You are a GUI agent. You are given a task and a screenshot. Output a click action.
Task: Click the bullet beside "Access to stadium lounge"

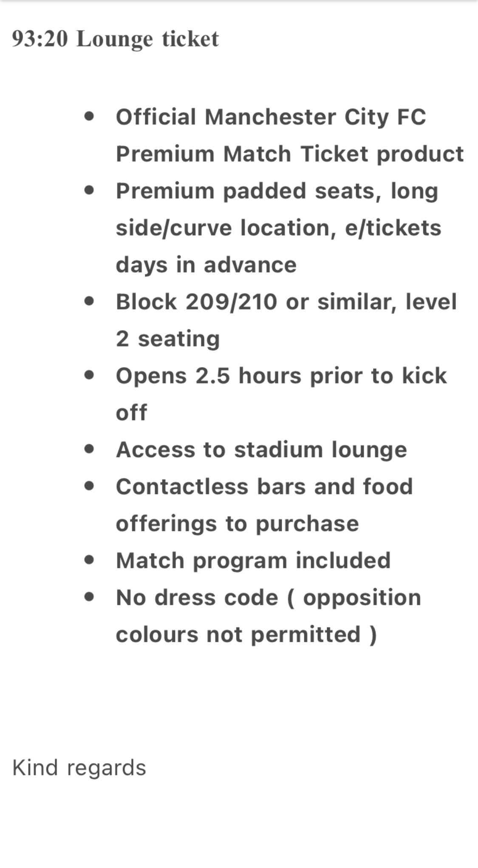coord(89,449)
